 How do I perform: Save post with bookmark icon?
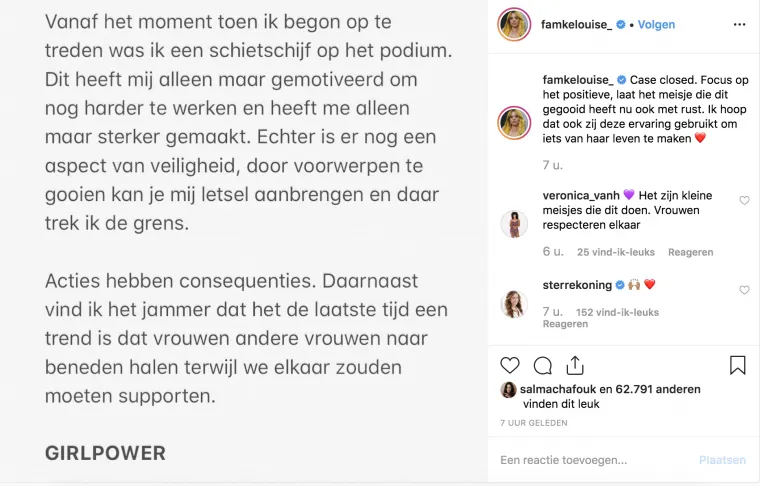click(738, 365)
